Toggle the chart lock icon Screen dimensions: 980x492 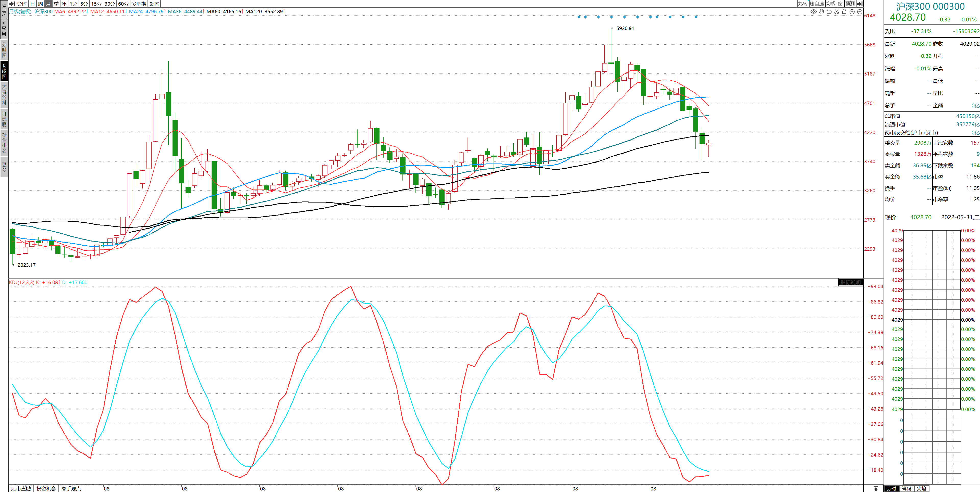click(844, 11)
